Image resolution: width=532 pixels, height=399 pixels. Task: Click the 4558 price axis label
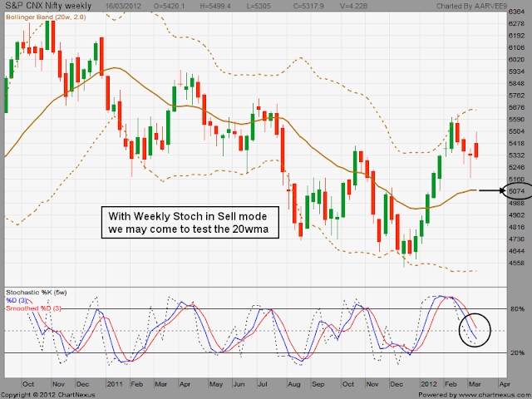(516, 263)
